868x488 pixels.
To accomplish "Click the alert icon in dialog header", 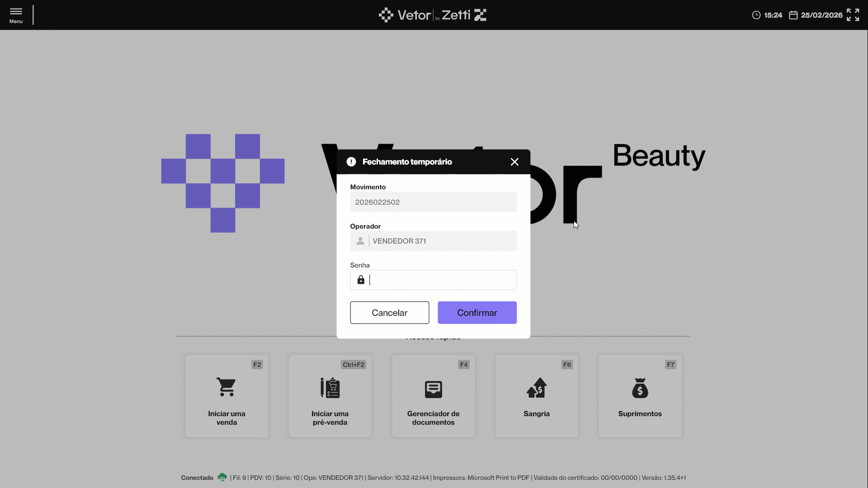I will tap(351, 162).
